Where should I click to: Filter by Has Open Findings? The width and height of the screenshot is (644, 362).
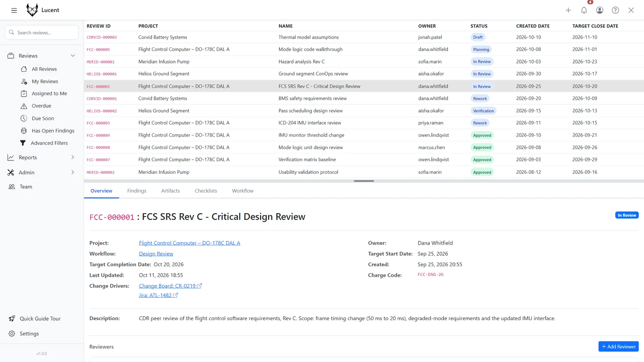point(53,131)
